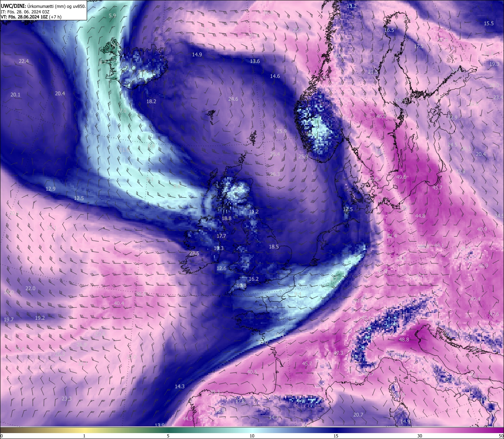This screenshot has height=439, width=504.
Task: Click the 23.5 value west of Ireland
Action: point(194,253)
